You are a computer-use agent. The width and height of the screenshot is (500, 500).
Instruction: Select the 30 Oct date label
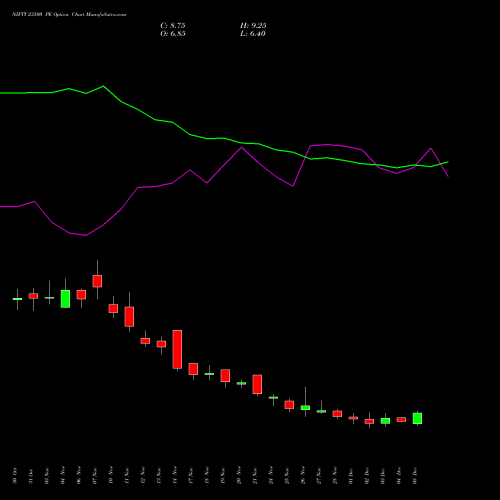(x=15, y=476)
